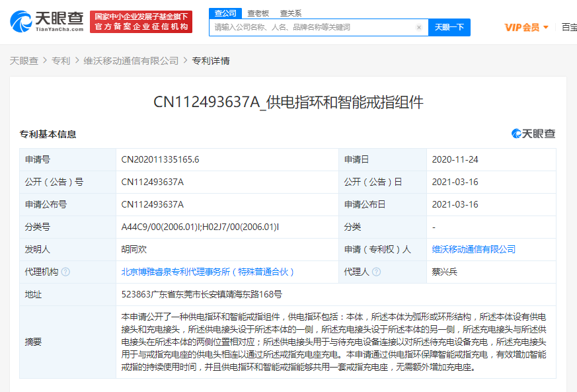The height and width of the screenshot is (392, 577).
Task: Click the 天眼查 watermark logo above the table
Action: pos(533,134)
